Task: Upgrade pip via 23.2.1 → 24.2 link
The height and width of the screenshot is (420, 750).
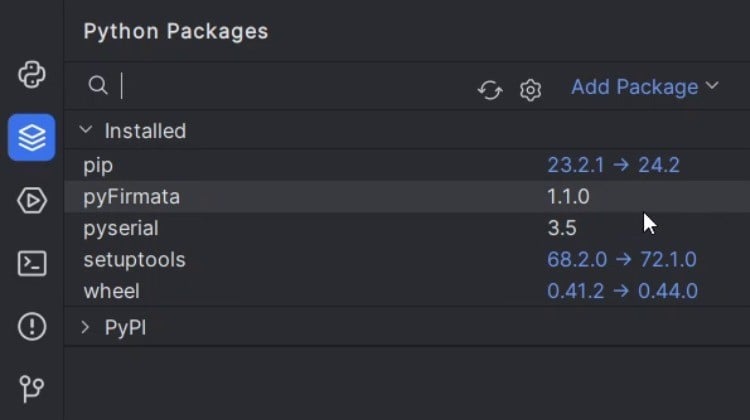Action: [613, 165]
